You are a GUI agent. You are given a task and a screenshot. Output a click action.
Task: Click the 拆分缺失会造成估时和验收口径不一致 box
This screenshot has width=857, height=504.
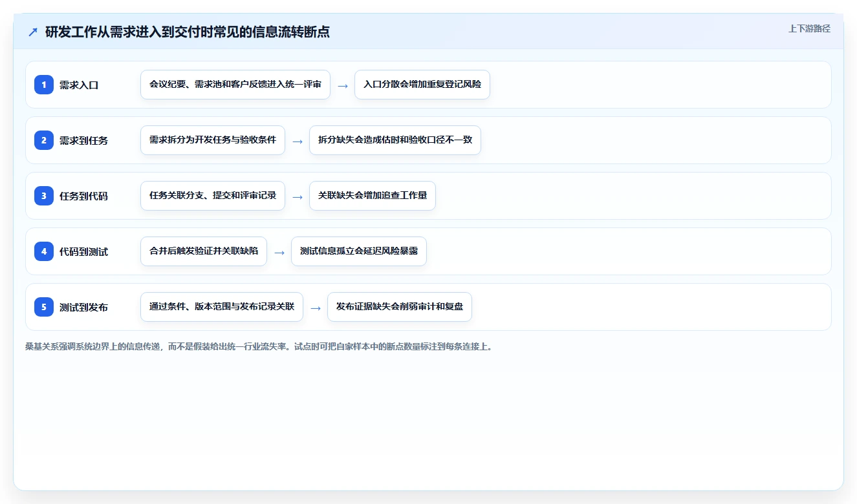pyautogui.click(x=395, y=140)
